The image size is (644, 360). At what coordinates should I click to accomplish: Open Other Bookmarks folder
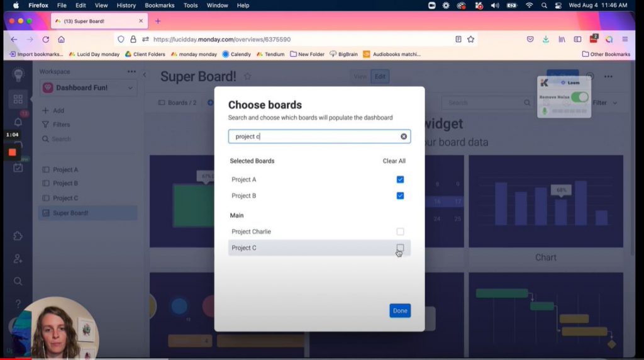tap(606, 54)
